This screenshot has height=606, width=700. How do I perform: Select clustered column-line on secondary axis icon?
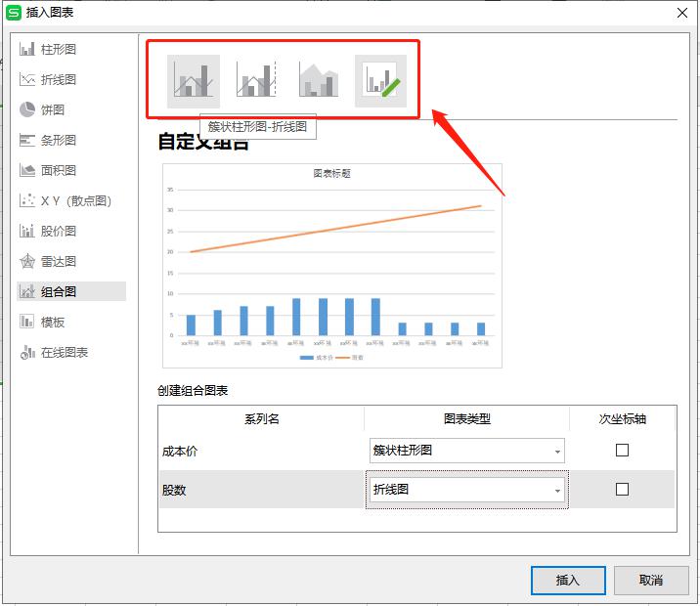[255, 80]
